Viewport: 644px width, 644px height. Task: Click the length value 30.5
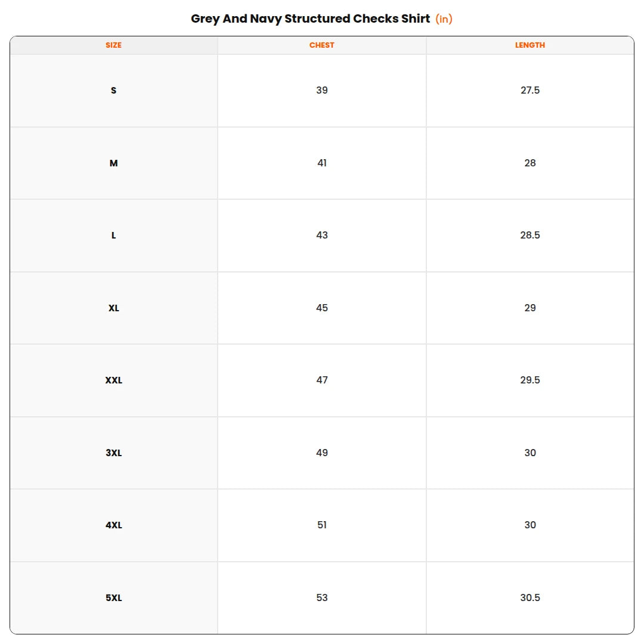[x=530, y=597]
